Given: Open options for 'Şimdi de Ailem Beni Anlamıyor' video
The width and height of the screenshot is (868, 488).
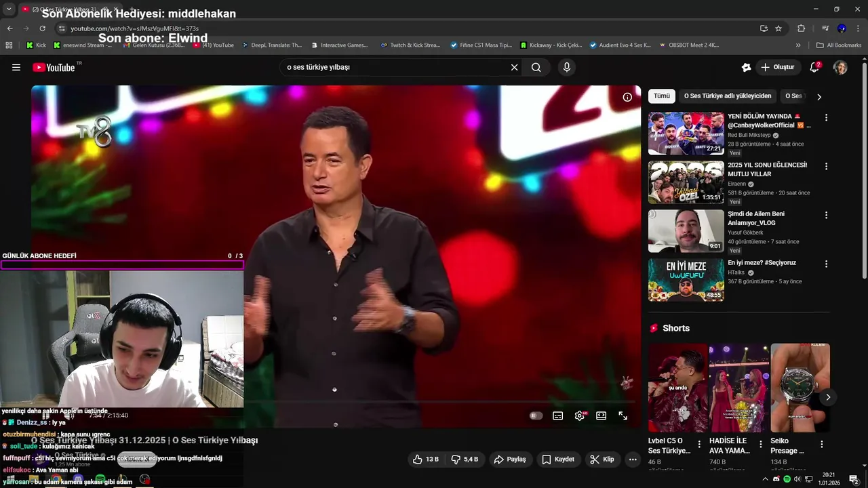Looking at the screenshot, I should point(826,215).
